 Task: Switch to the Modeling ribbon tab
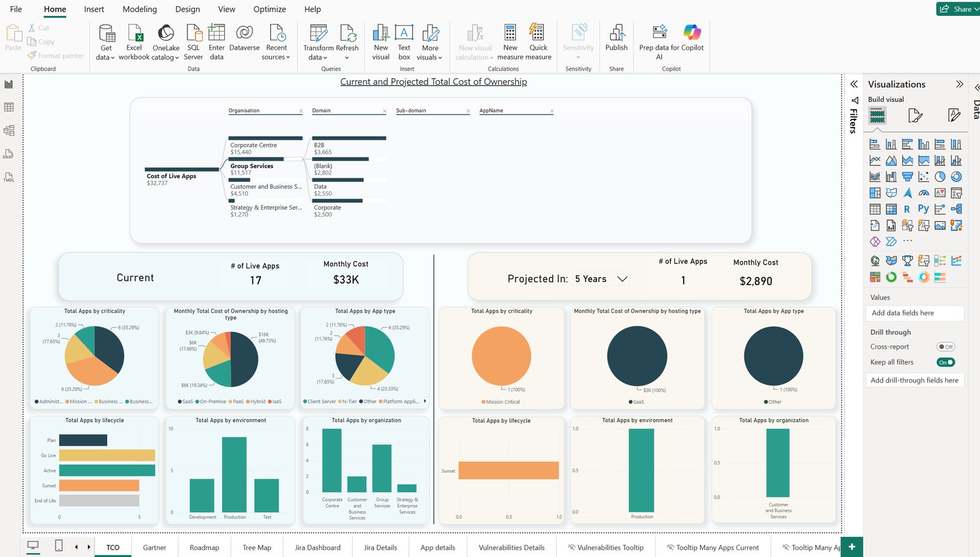pos(140,9)
